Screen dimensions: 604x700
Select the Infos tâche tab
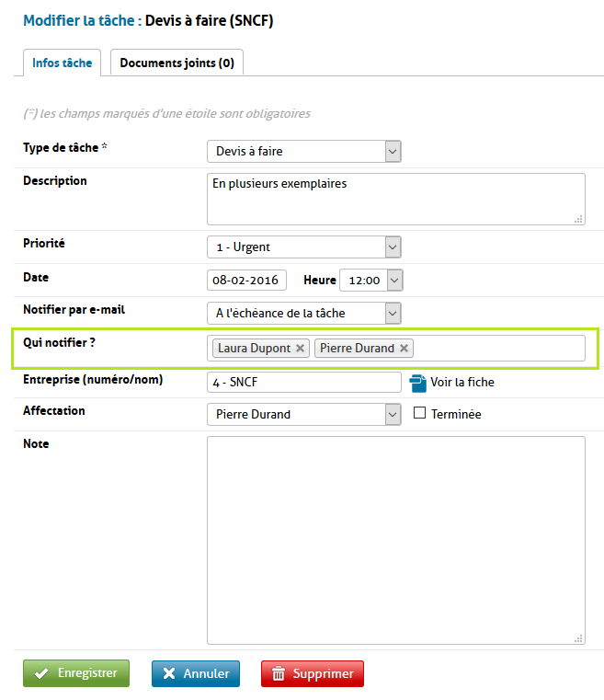[x=62, y=63]
